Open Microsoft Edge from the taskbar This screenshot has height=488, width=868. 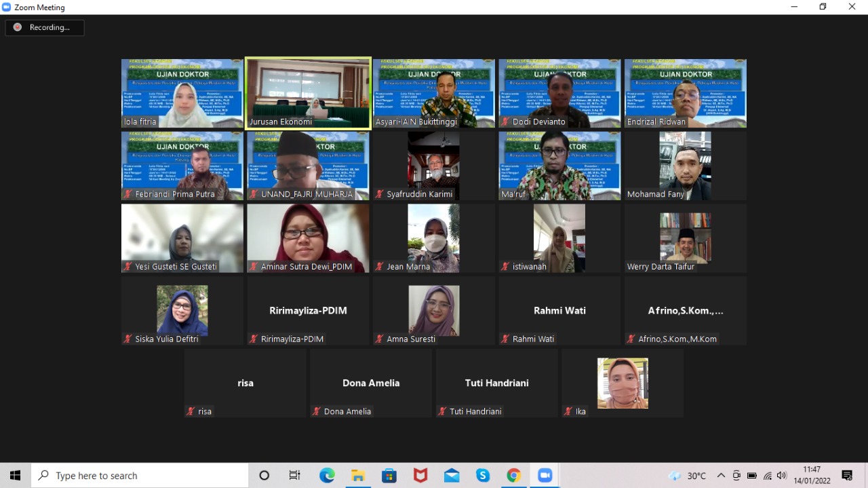(327, 476)
